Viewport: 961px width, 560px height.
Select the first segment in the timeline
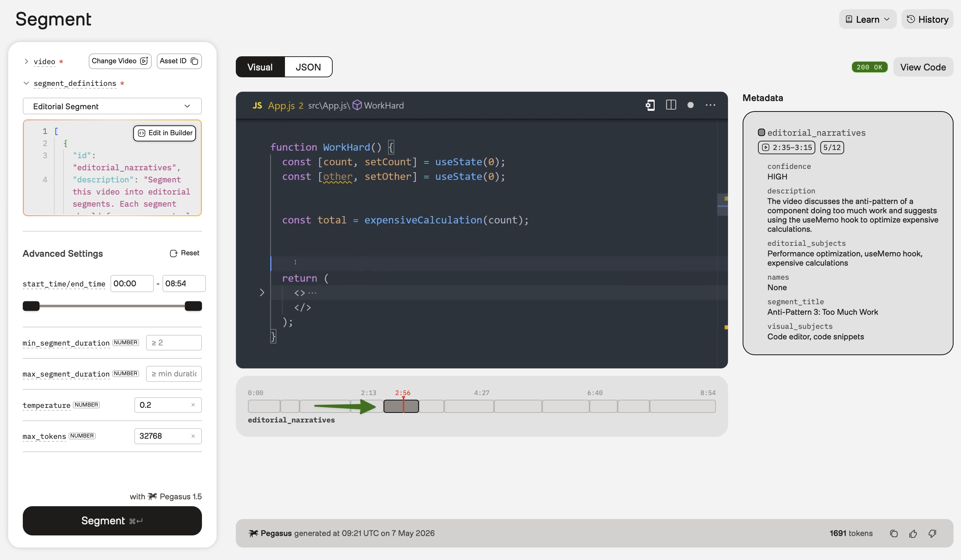point(264,406)
